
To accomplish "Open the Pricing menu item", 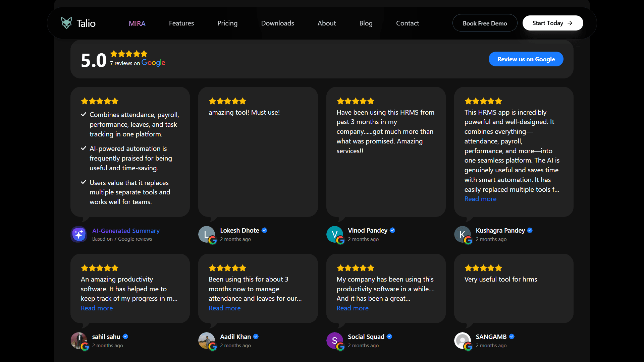I will coord(227,23).
